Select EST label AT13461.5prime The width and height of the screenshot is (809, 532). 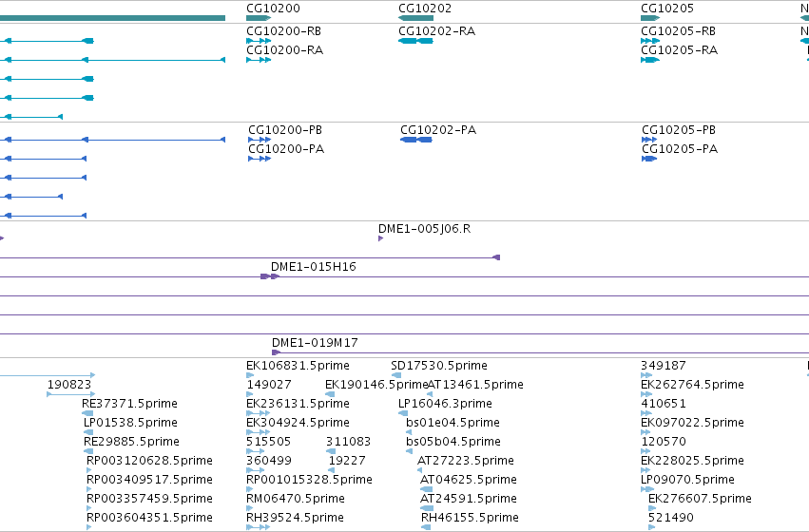pos(475,385)
